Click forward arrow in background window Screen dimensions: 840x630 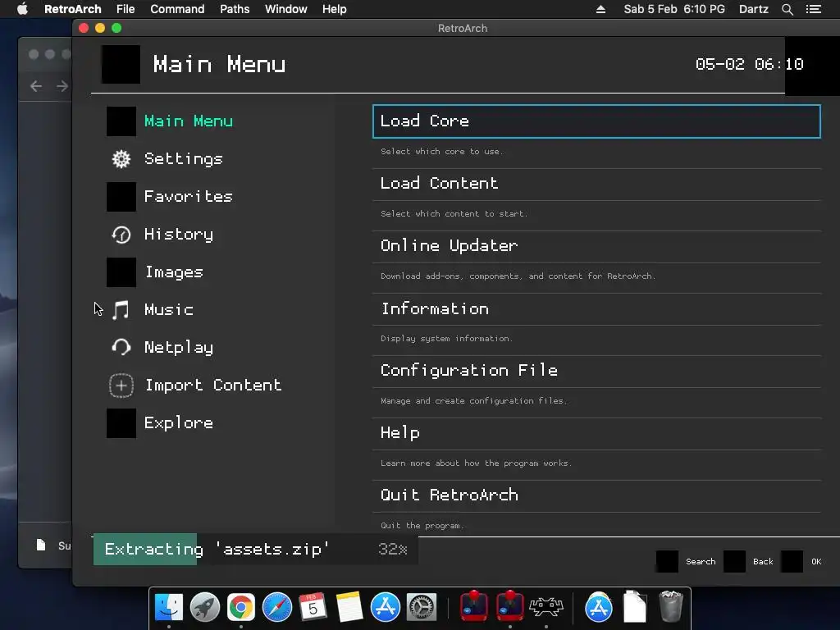point(62,86)
